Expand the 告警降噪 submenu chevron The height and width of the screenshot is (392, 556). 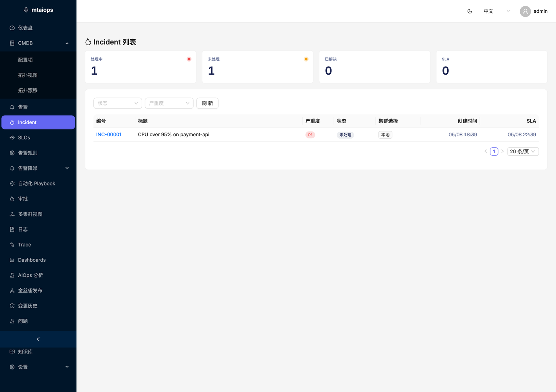pos(67,168)
